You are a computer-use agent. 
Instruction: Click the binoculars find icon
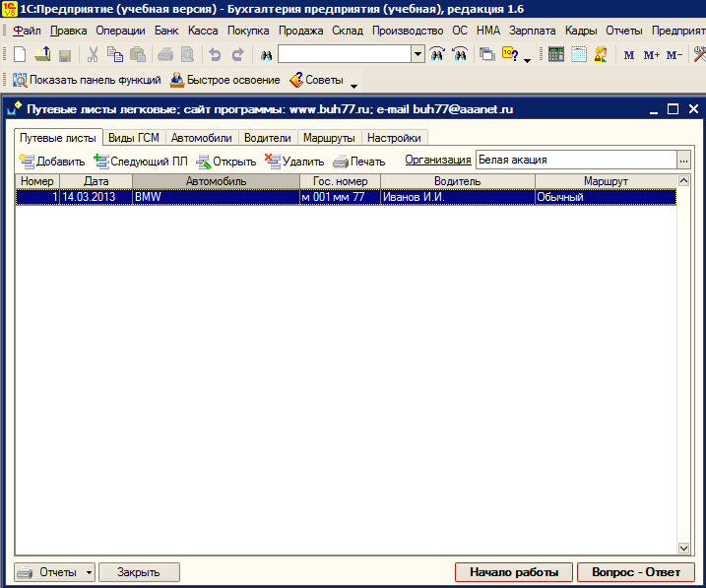pos(265,55)
